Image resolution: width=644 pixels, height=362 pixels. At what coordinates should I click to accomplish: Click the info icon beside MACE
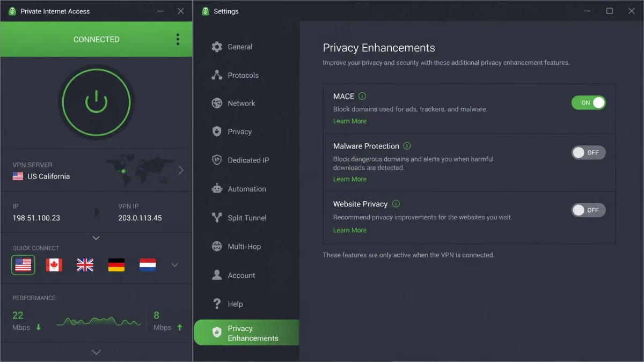tap(362, 97)
